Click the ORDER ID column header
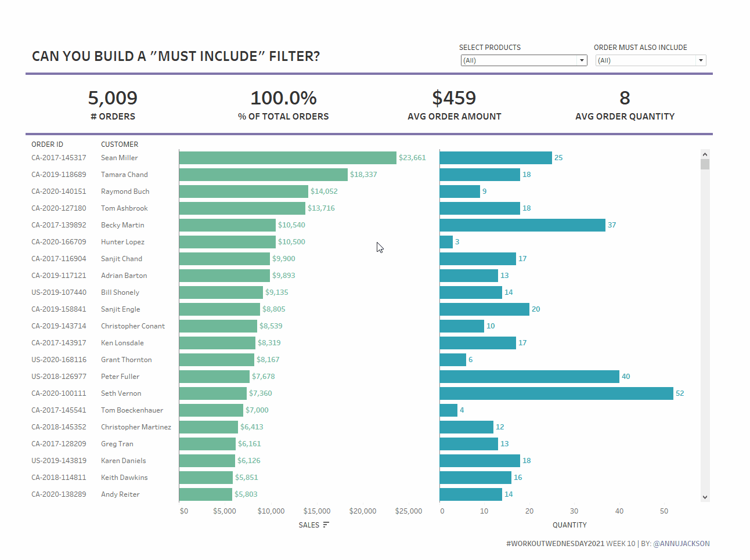750x560 pixels. point(47,144)
